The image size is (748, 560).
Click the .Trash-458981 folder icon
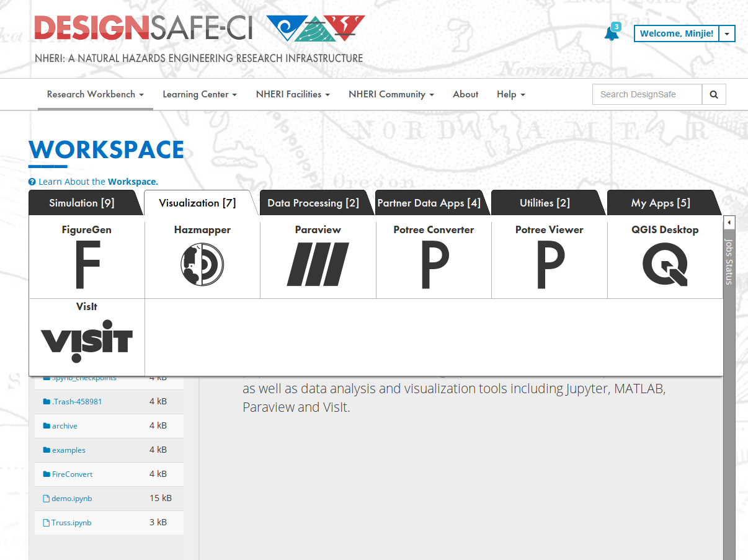point(47,402)
